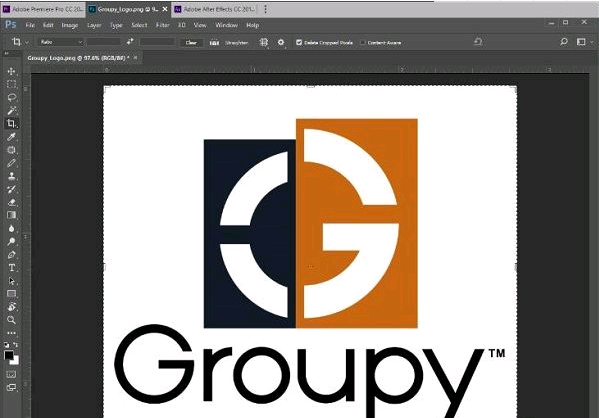Select the Eyedropper tool
The image size is (599, 418).
tap(11, 137)
